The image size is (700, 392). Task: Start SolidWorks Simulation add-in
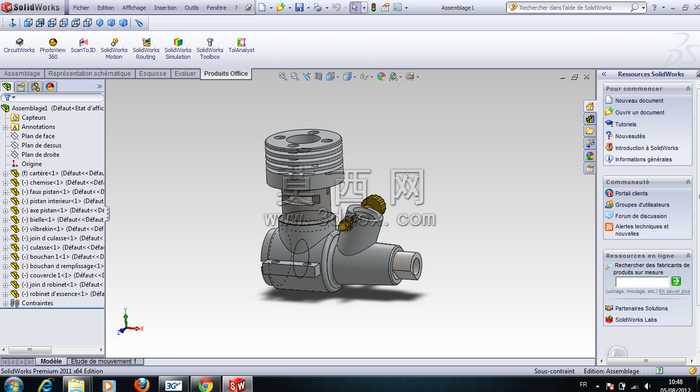click(x=178, y=49)
